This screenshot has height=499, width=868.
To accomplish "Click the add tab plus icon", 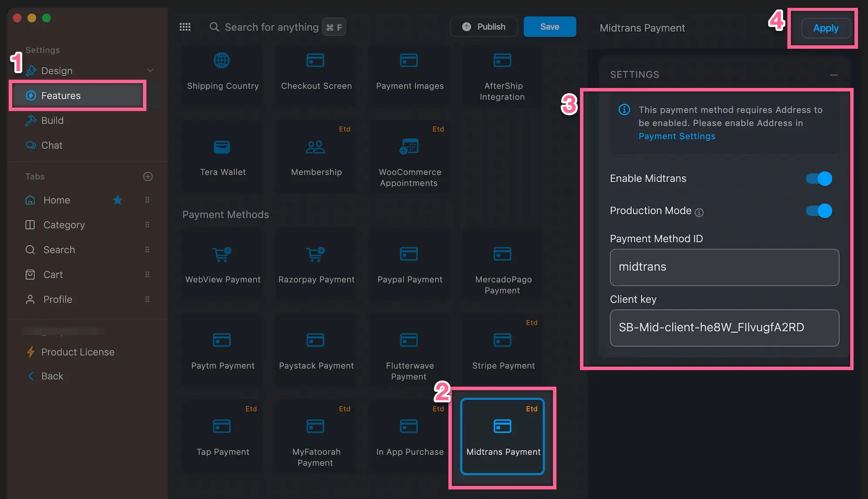I will 148,176.
